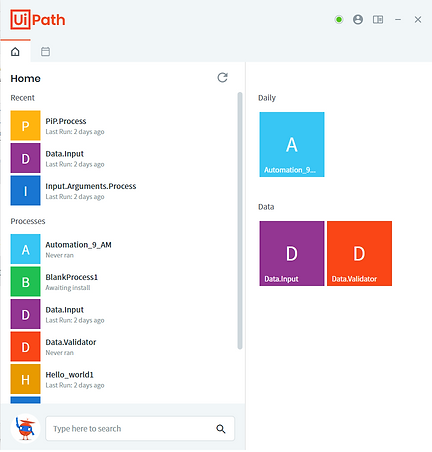Switch to the calendar reminders tab
This screenshot has width=432, height=452.
(45, 52)
